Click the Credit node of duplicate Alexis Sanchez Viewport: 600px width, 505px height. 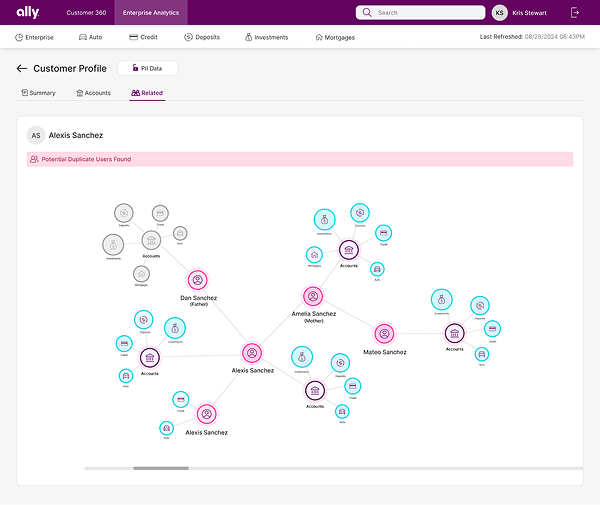(x=181, y=399)
